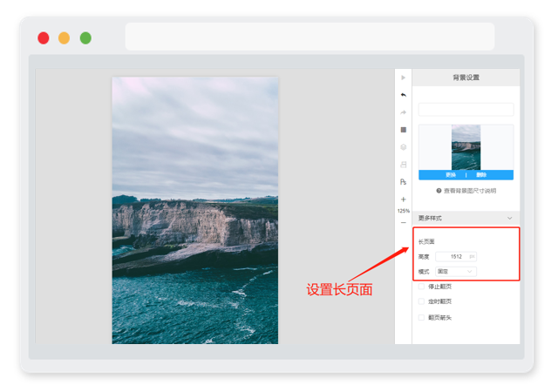Click 更换 to replace the background image
This screenshot has width=558, height=392.
pos(451,174)
